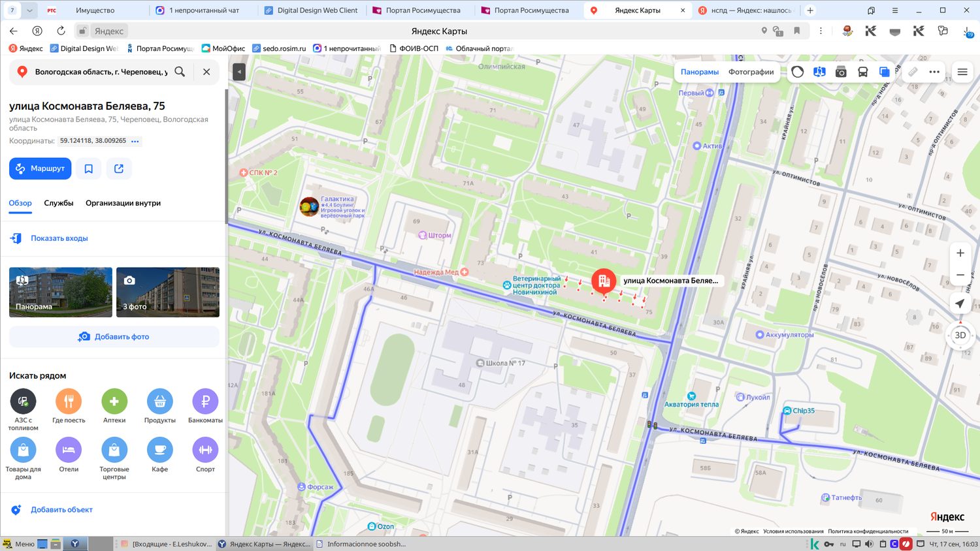Open more map tools with three dots

coord(934,72)
